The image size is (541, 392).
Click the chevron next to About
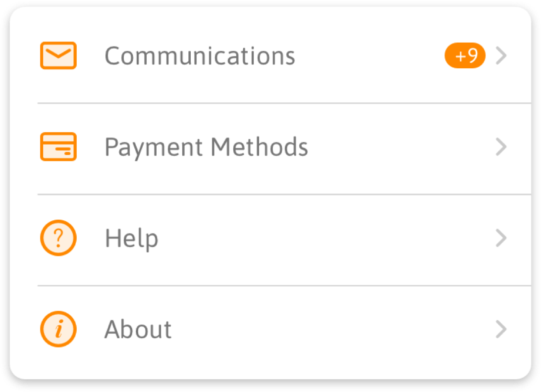click(501, 329)
